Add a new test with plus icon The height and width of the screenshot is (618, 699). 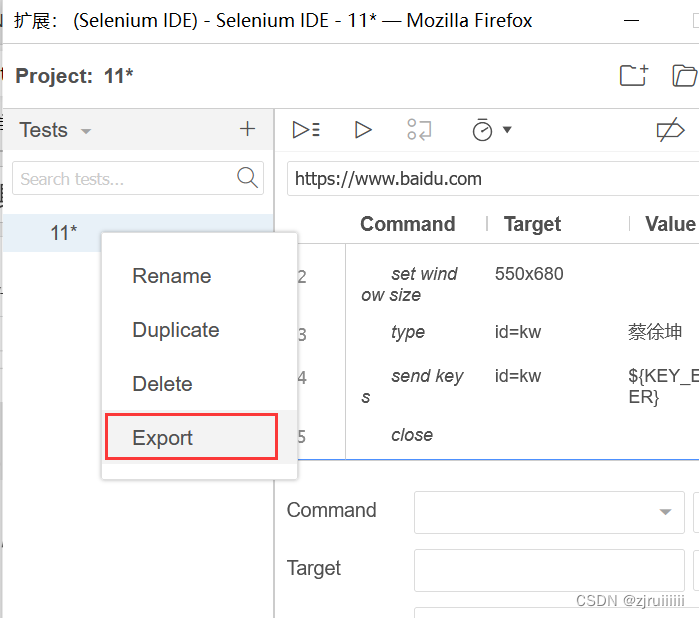(247, 129)
